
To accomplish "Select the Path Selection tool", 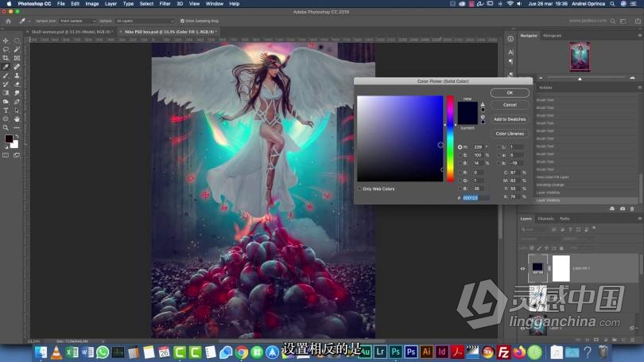I will tap(17, 111).
